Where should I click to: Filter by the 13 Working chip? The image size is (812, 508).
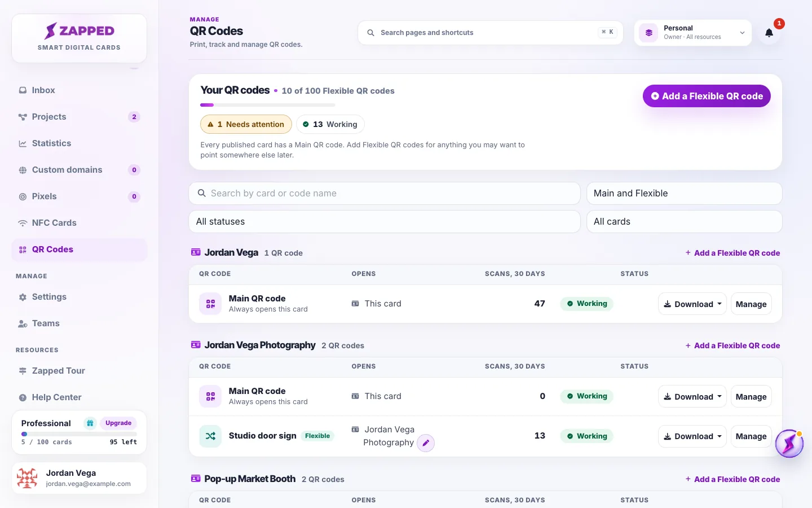tap(330, 124)
